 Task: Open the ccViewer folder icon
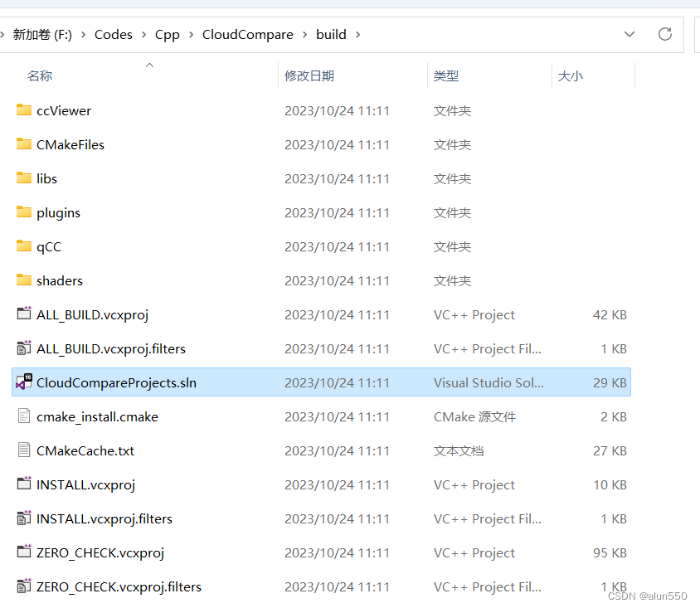pos(24,109)
